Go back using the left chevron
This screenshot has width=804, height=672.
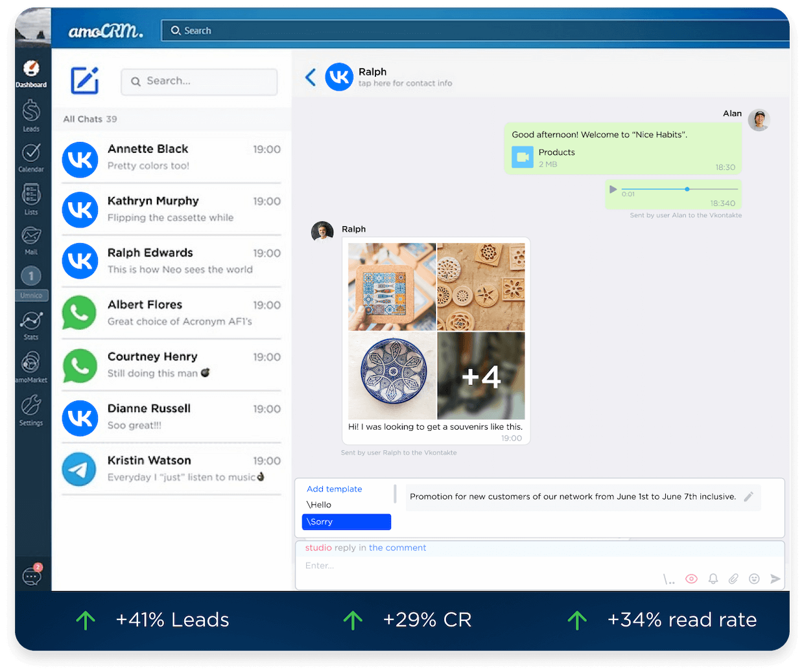(311, 78)
